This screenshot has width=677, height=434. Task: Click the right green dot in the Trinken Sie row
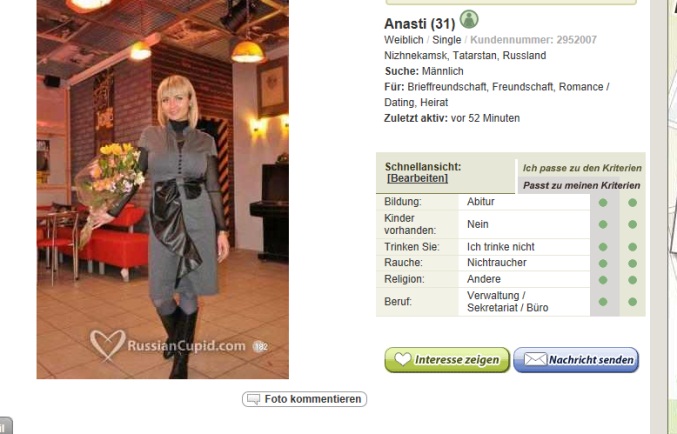pos(633,247)
